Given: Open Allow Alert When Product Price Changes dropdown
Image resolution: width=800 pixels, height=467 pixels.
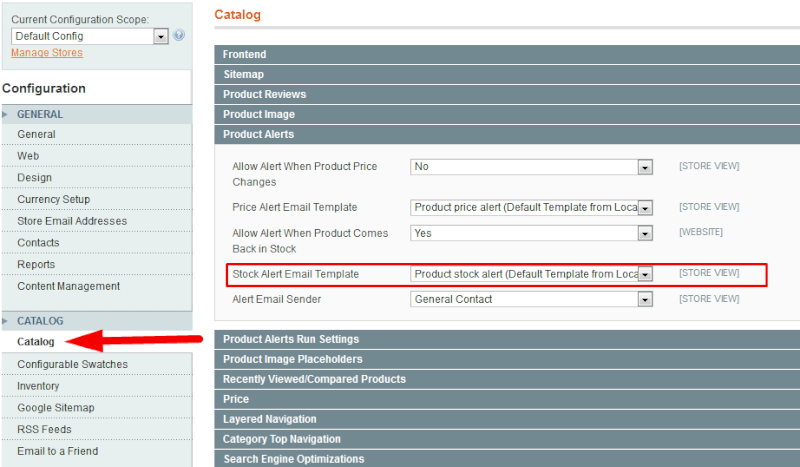Looking at the screenshot, I should [531, 167].
